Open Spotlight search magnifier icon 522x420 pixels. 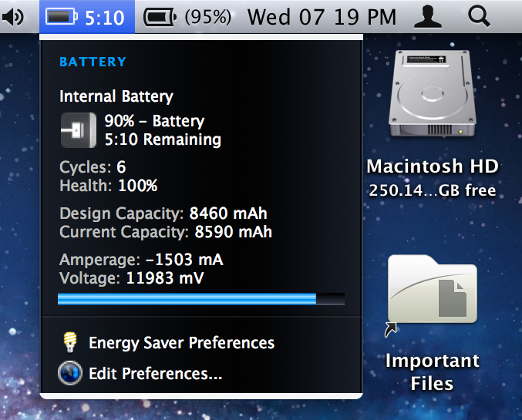click(479, 17)
